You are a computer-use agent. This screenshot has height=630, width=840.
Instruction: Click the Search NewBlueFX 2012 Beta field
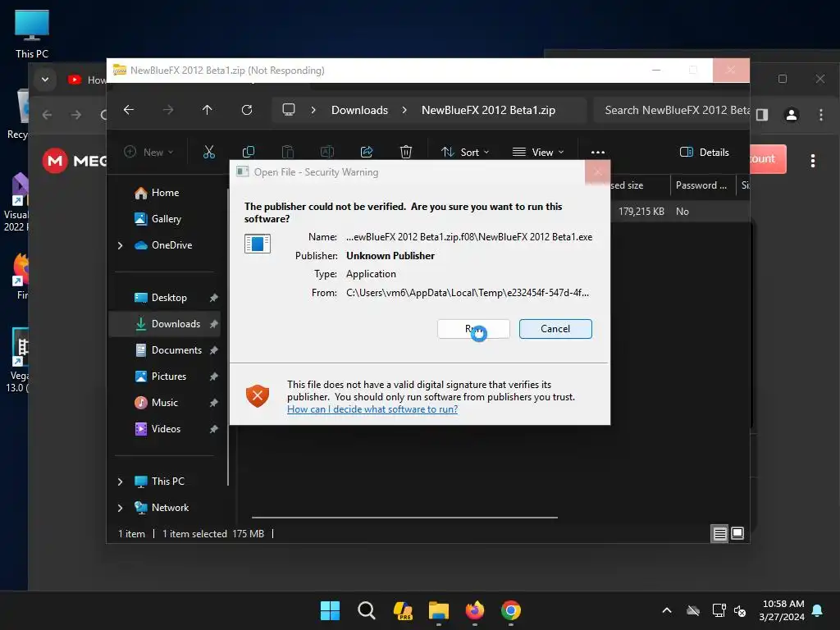pos(672,110)
